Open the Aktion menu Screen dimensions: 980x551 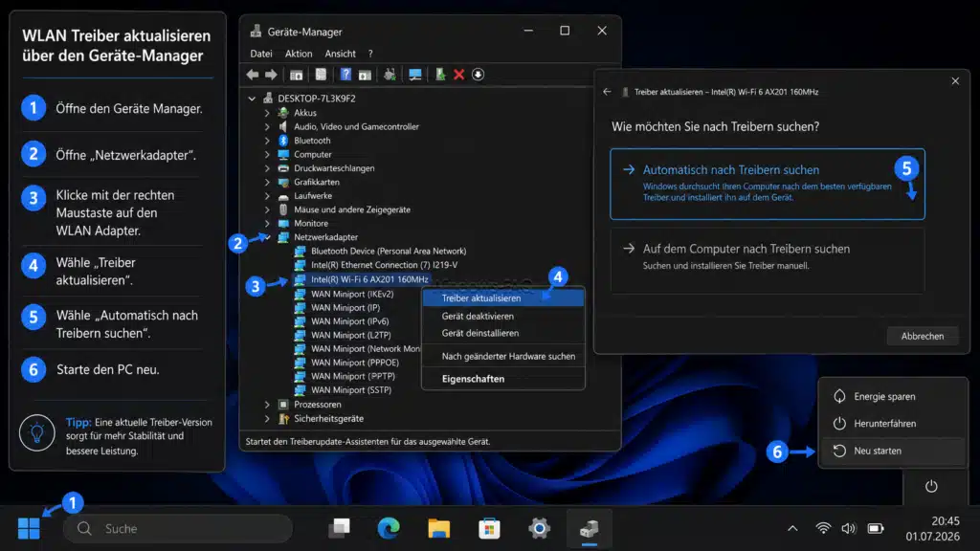click(x=299, y=54)
